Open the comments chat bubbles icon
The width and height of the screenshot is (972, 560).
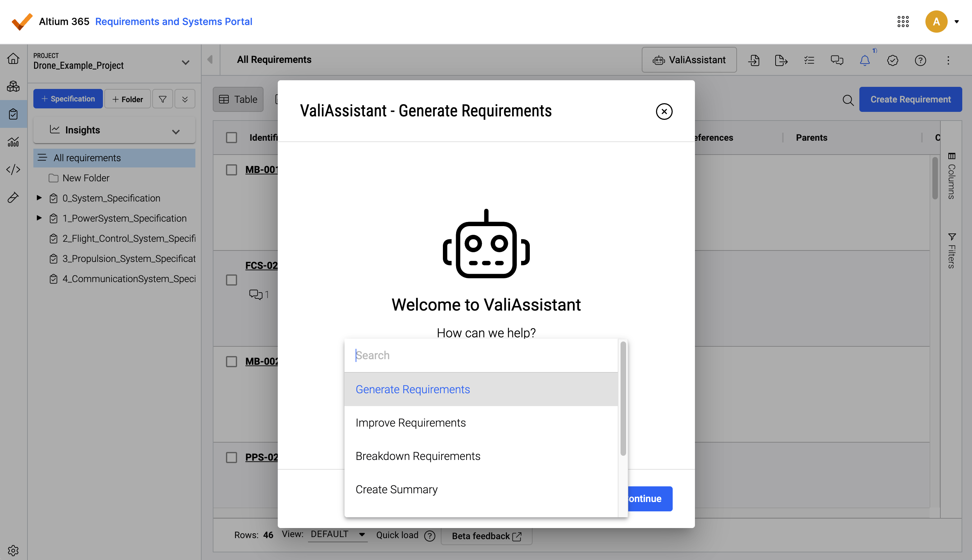[x=836, y=60]
